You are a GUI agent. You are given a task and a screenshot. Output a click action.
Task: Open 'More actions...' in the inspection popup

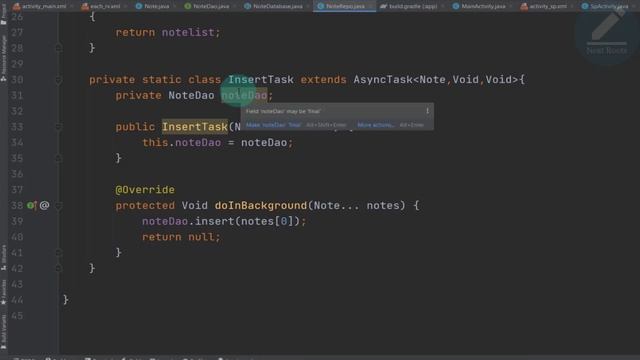(x=376, y=125)
